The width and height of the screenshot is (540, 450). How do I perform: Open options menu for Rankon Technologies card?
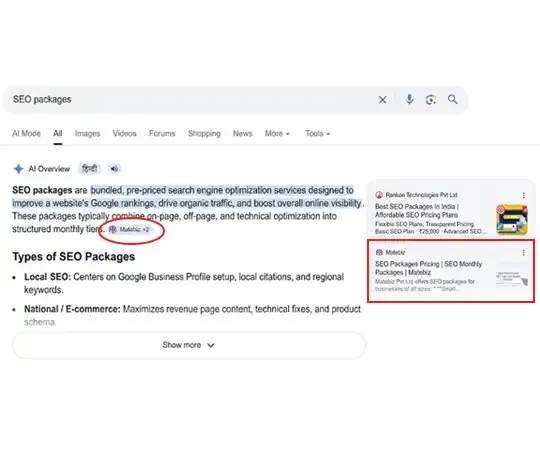coord(523,195)
